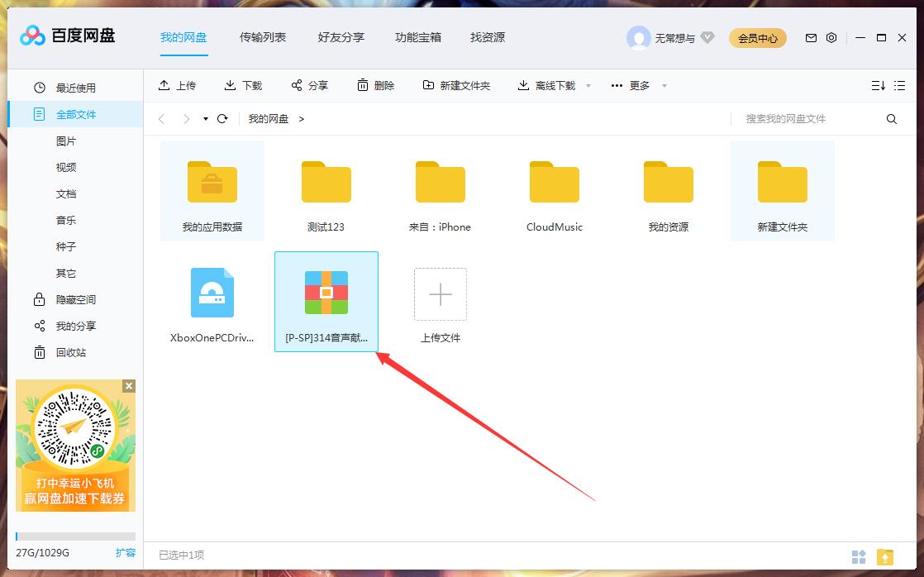Click the bottom-right yellow upload icon
This screenshot has height=577, width=924.
click(885, 556)
